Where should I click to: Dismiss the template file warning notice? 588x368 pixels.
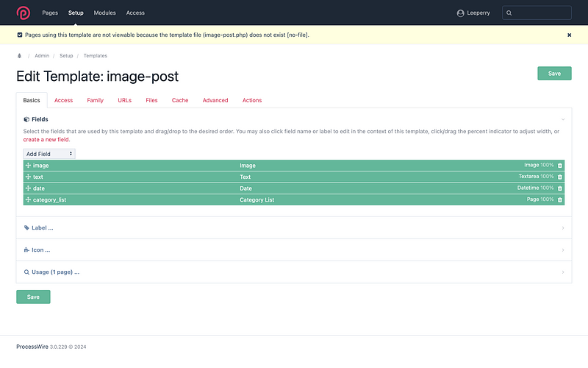click(x=569, y=35)
